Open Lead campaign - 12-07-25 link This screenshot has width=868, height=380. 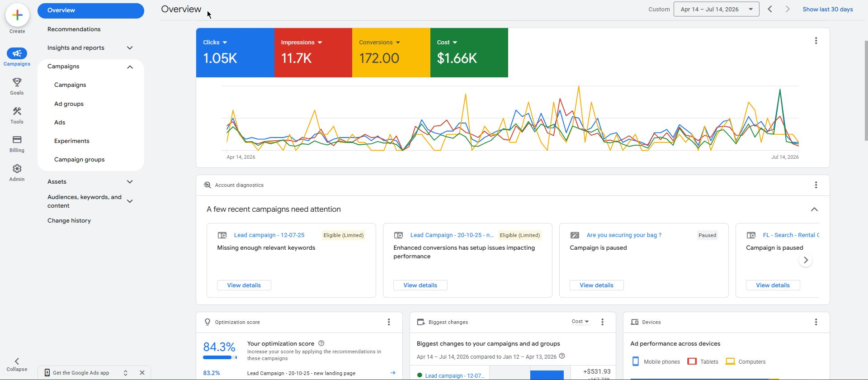tap(269, 235)
